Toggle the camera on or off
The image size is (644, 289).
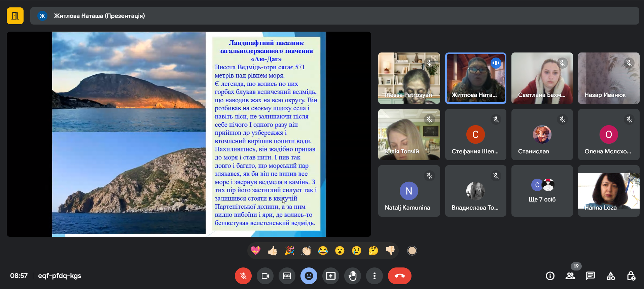(265, 276)
